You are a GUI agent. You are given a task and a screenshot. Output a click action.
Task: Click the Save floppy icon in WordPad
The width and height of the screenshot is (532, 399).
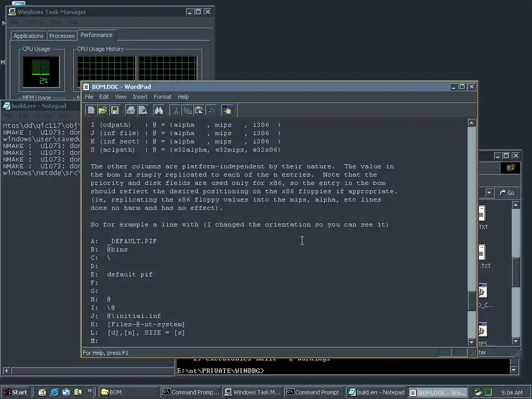(115, 110)
